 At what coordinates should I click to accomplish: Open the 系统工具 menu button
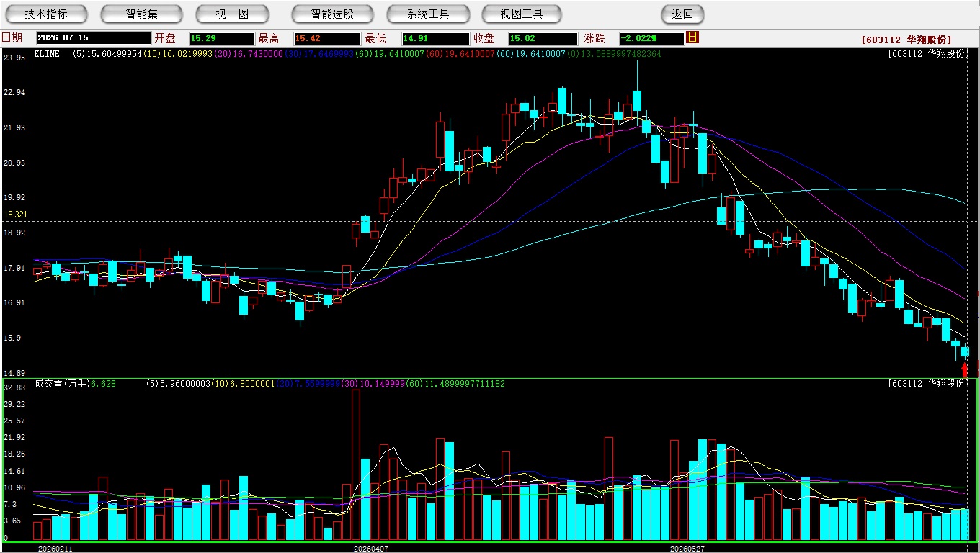point(428,14)
